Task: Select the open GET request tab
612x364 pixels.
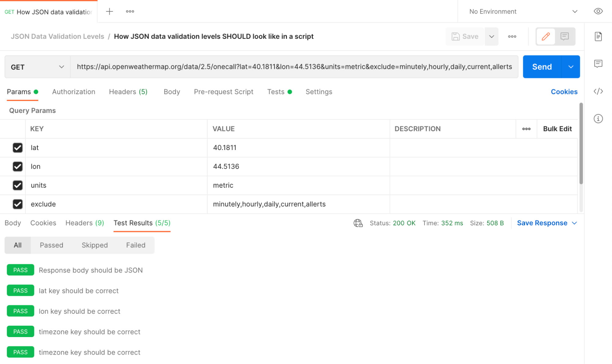Action: pos(48,12)
